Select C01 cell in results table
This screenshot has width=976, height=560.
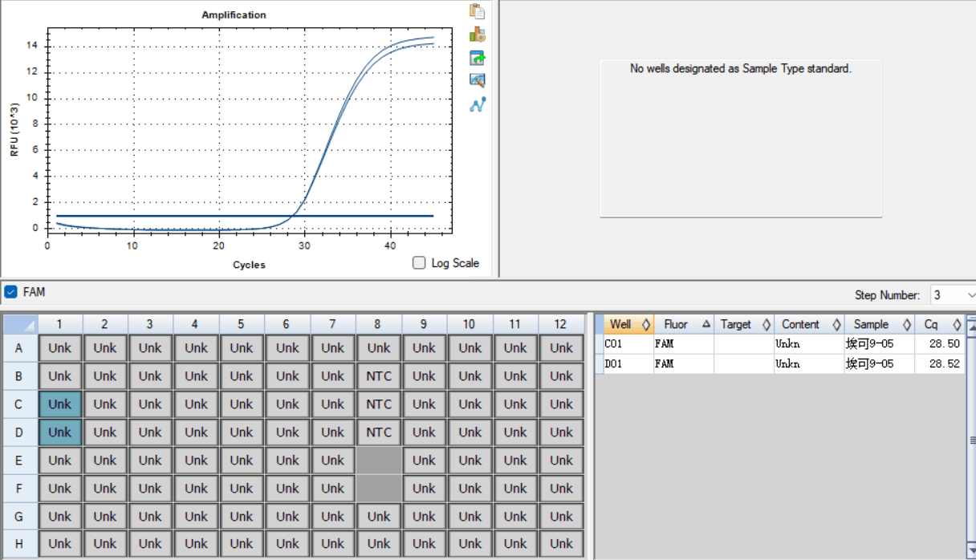tap(628, 344)
